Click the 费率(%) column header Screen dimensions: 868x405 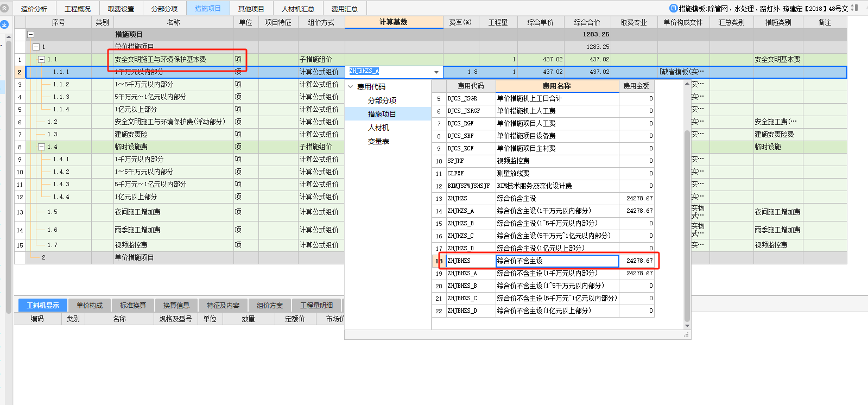point(460,22)
